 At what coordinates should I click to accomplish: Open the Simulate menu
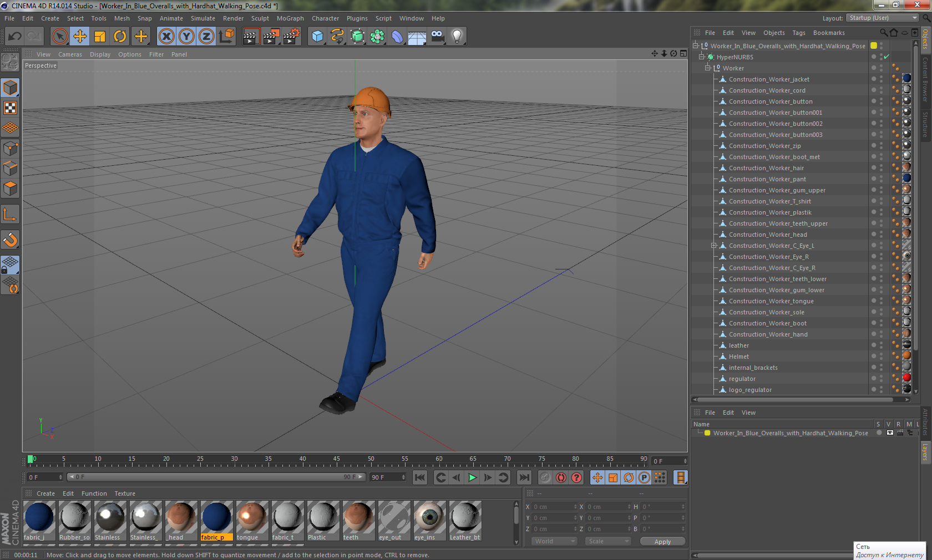(203, 18)
